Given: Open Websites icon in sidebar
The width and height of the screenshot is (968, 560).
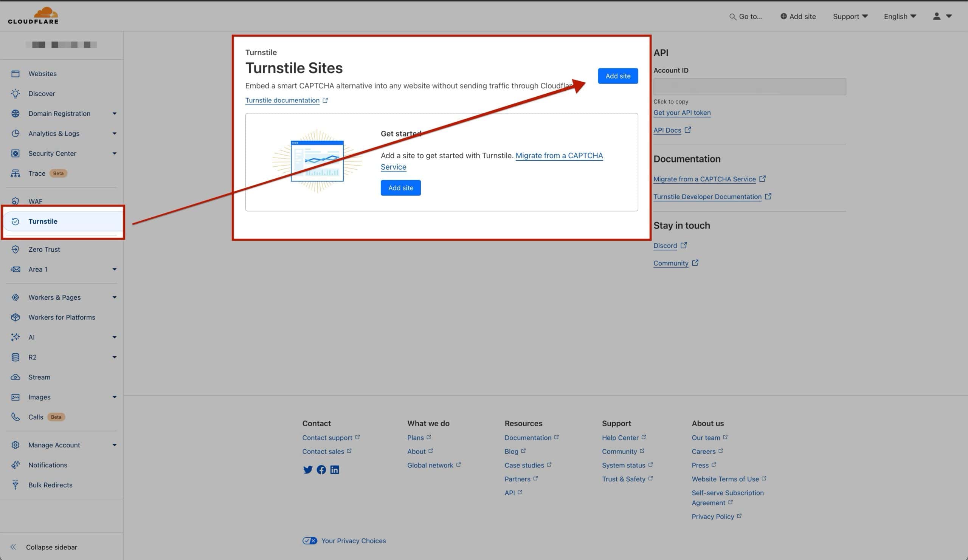Looking at the screenshot, I should [x=16, y=74].
